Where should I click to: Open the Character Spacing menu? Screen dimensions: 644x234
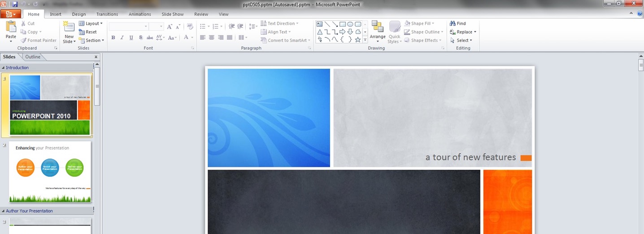point(161,38)
